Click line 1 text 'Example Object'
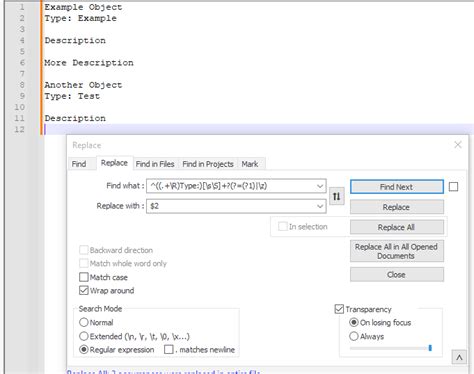 83,7
